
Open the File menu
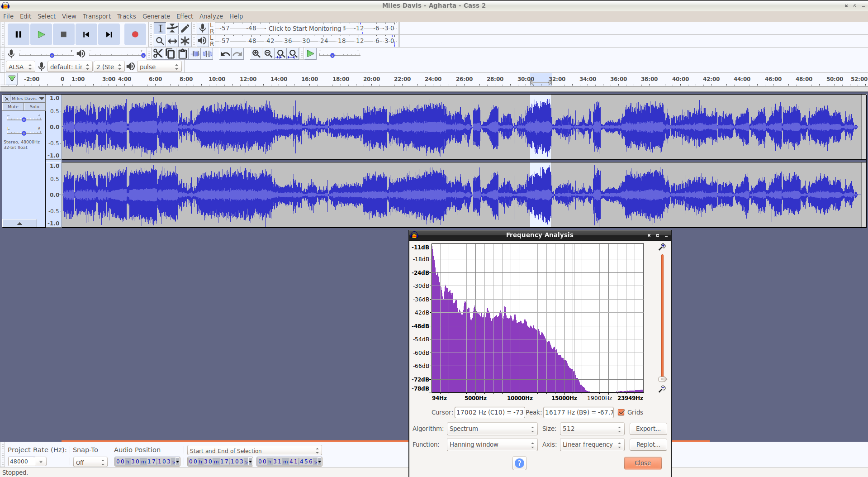pos(9,16)
